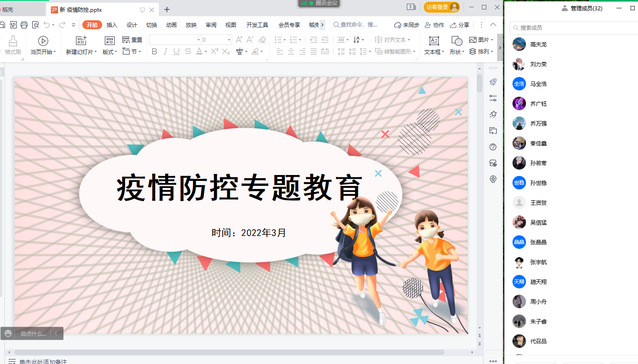Click the print icon in quick access bar
The width and height of the screenshot is (638, 364).
click(24, 25)
